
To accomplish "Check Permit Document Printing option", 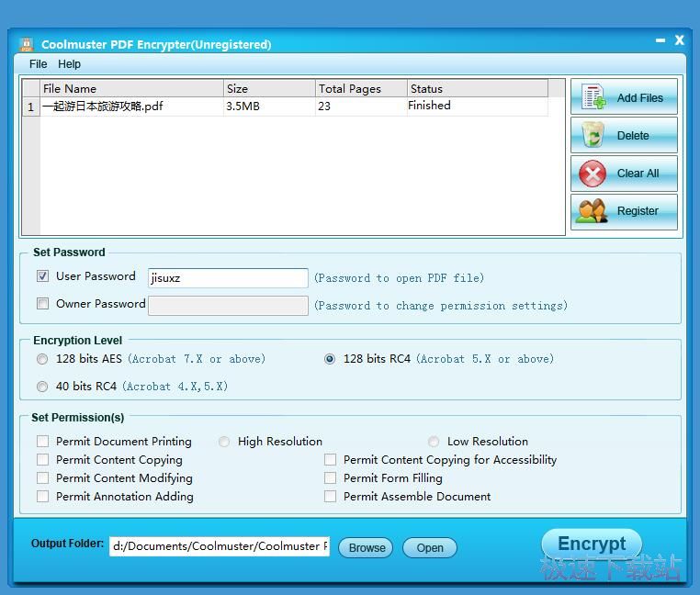I will point(42,442).
